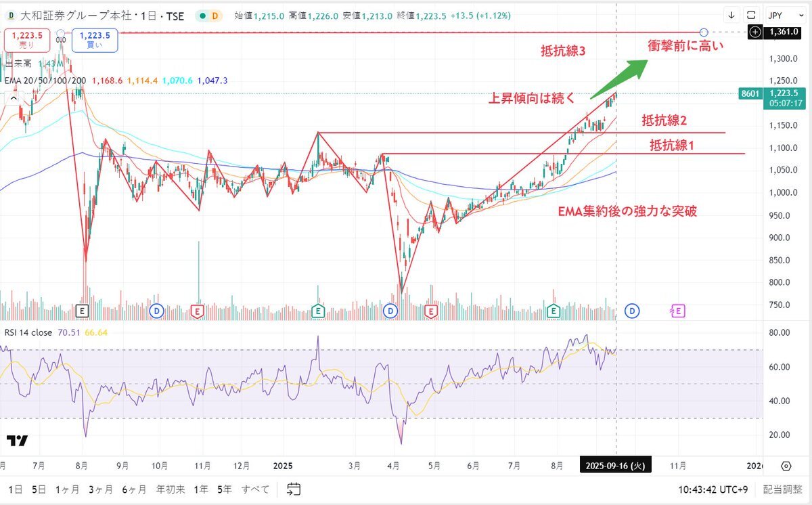
Task: Click the down-arrow icon beside the JPY selector
Action: pyautogui.click(x=731, y=14)
